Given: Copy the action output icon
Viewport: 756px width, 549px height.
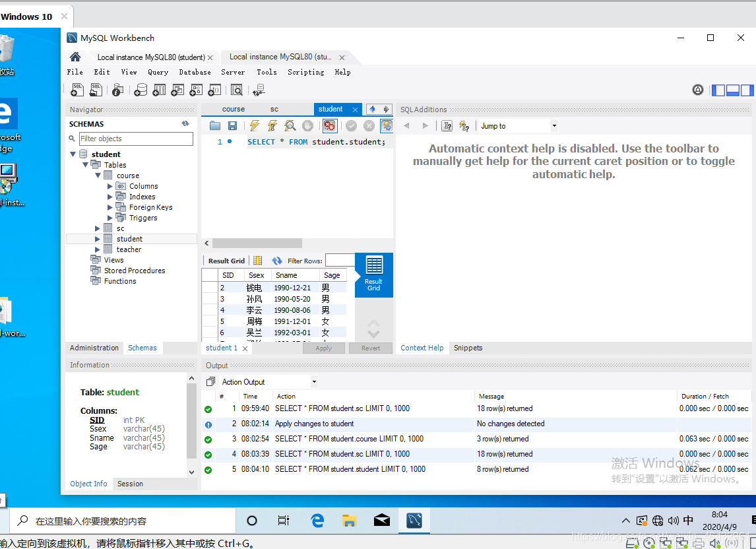Looking at the screenshot, I should pyautogui.click(x=210, y=381).
